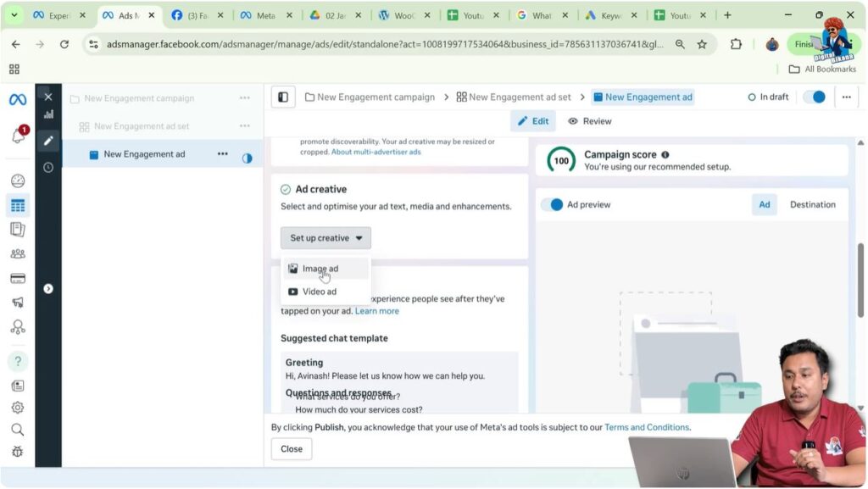This screenshot has height=489, width=868.
Task: Click the Meta logo in top left
Action: 17,98
